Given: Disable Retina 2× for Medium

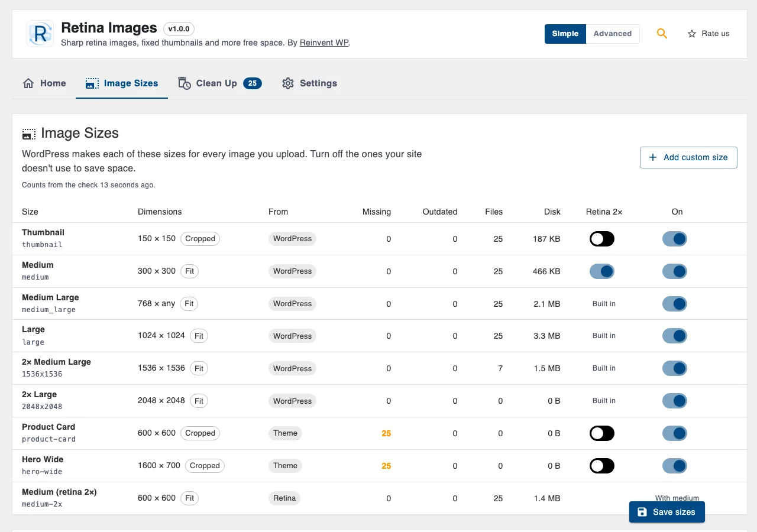Looking at the screenshot, I should point(602,271).
